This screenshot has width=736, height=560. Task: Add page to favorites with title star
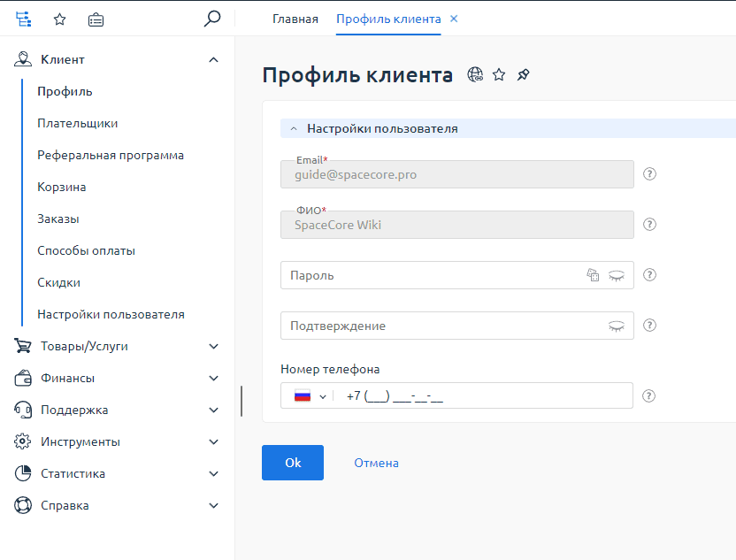[499, 75]
